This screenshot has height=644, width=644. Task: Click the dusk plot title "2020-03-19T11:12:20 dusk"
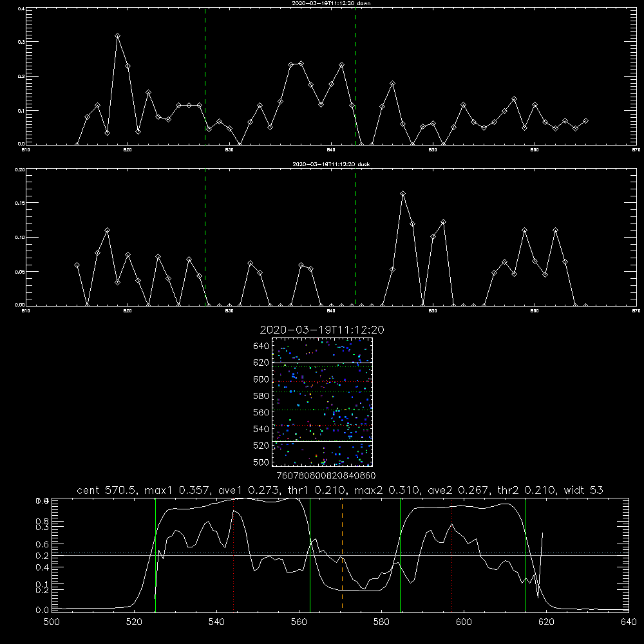331,164
